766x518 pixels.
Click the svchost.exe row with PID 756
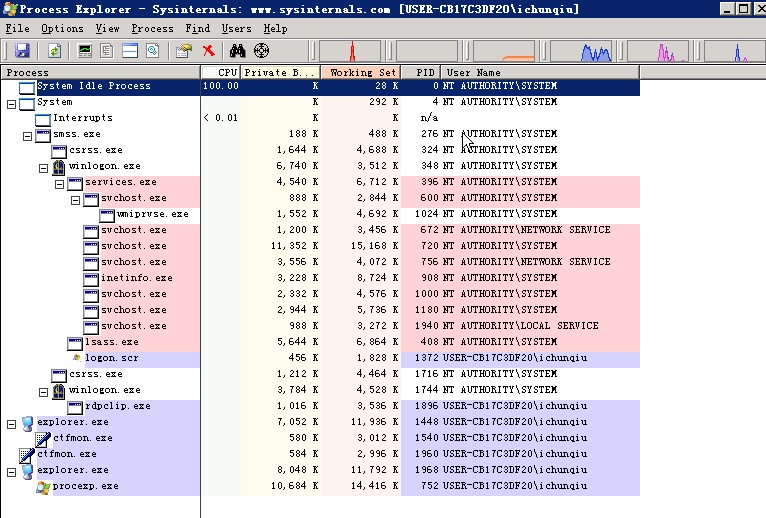coord(320,262)
